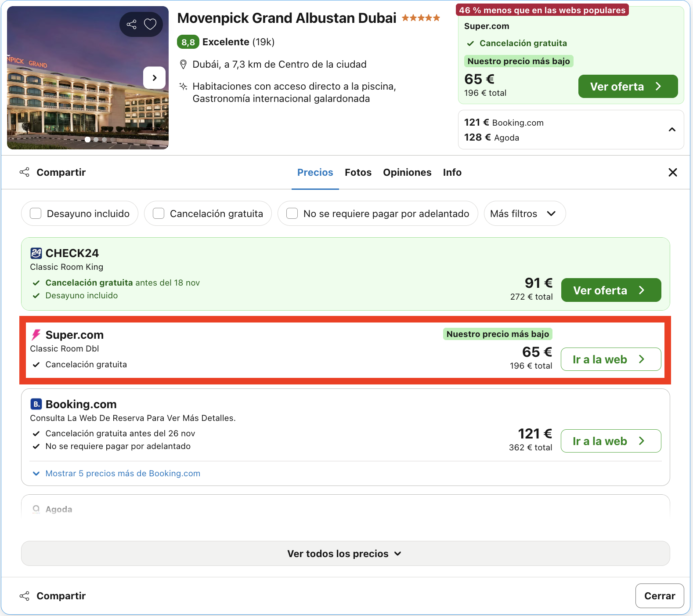Click the sparkle highlights icon
The image size is (693, 616).
184,86
